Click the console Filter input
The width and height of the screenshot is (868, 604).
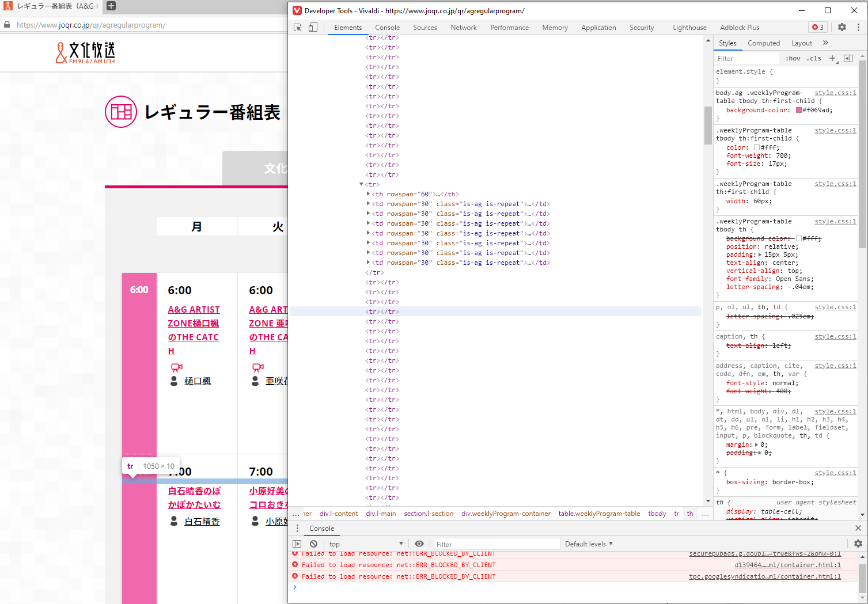point(496,544)
